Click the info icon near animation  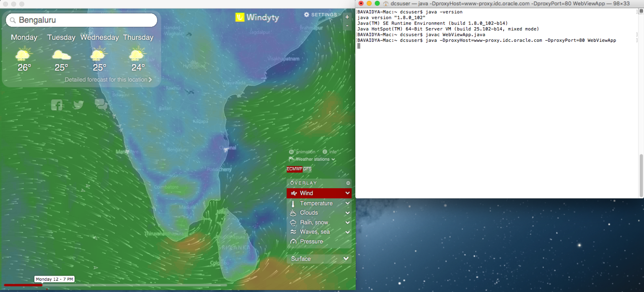[x=325, y=152]
